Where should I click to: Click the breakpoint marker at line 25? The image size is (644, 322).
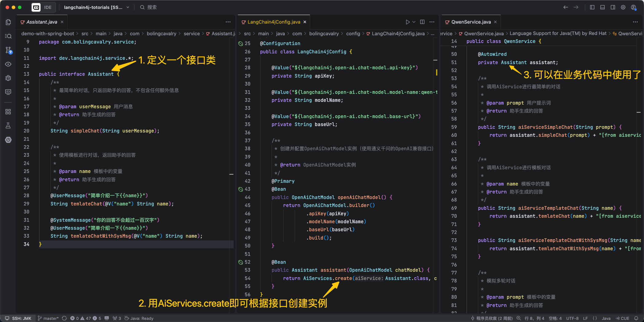point(240,44)
